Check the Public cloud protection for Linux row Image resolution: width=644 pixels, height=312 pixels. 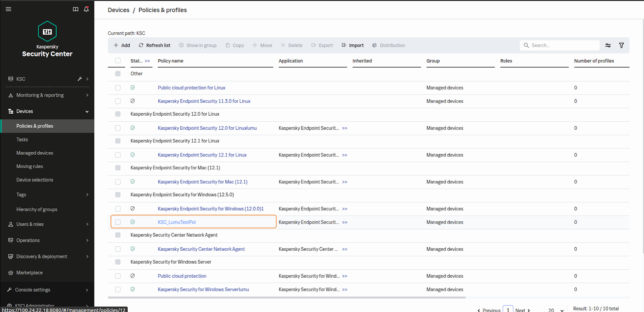pos(118,88)
